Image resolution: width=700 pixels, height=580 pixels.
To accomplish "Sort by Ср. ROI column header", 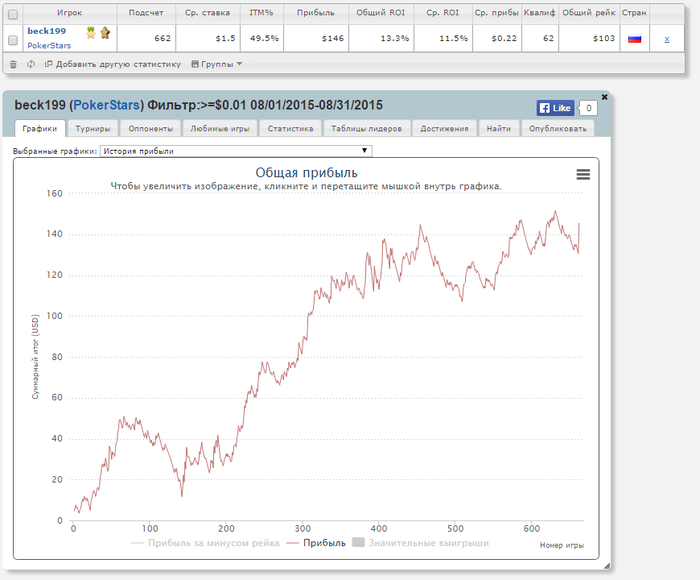I will click(x=442, y=13).
